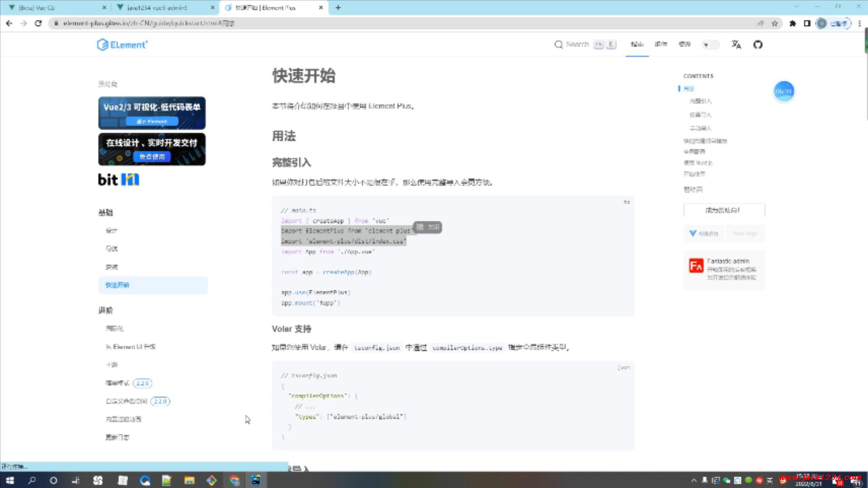Open the 内置过渡动画 sidebar link
Viewport: 868px width, 488px height.
(x=123, y=419)
